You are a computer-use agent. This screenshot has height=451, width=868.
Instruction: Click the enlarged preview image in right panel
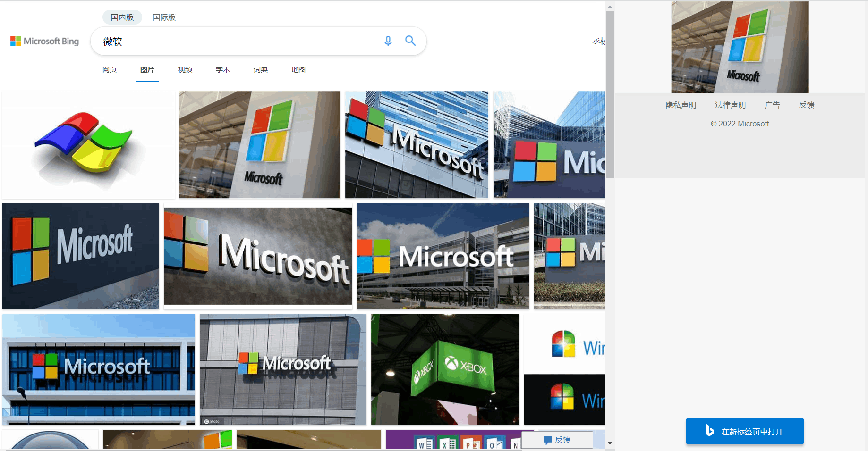coord(740,47)
